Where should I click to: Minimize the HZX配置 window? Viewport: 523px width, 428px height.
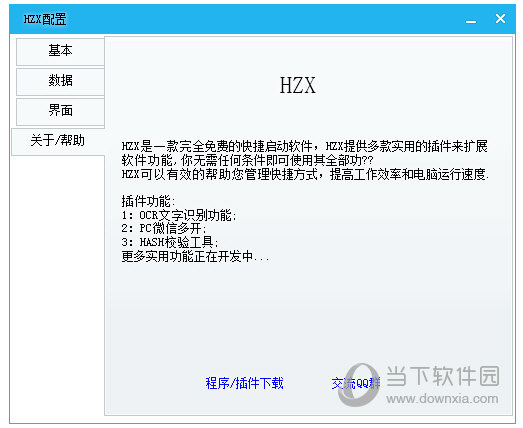point(471,21)
